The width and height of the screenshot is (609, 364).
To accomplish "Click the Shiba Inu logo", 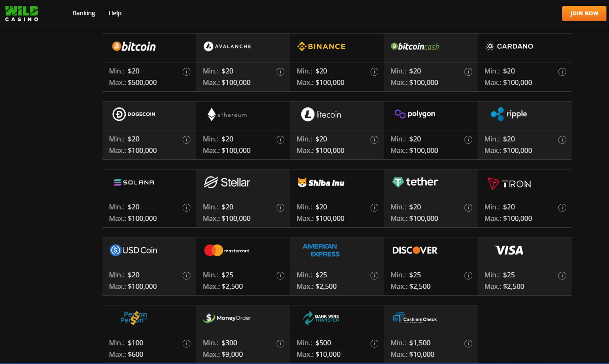I will (321, 183).
